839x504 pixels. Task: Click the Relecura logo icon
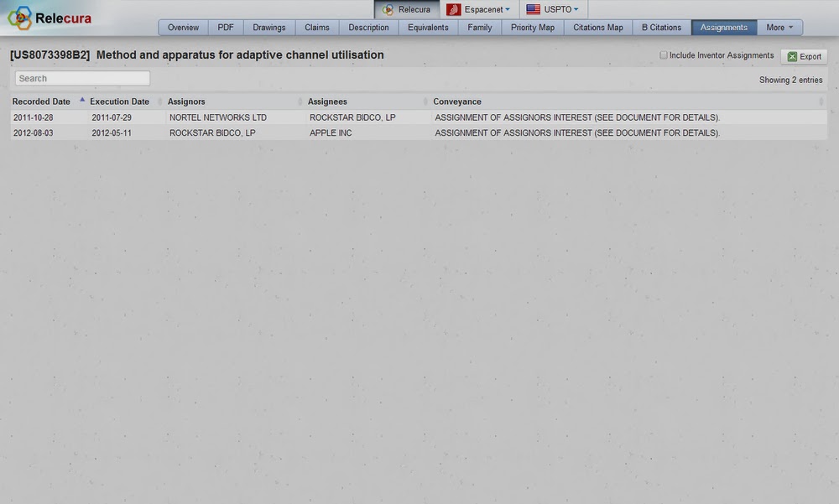coord(20,18)
